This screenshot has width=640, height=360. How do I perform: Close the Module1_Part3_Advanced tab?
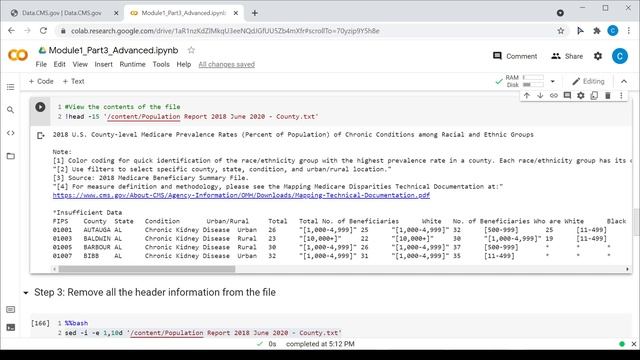click(x=236, y=13)
